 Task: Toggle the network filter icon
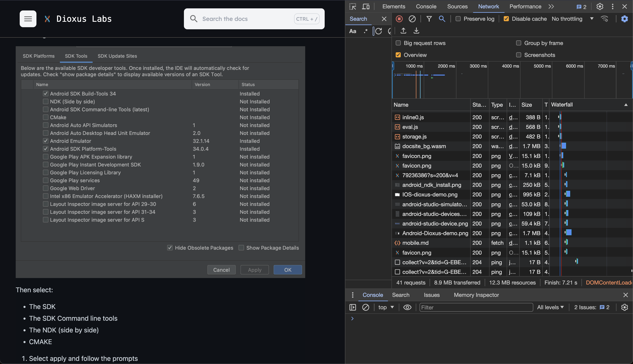[429, 19]
